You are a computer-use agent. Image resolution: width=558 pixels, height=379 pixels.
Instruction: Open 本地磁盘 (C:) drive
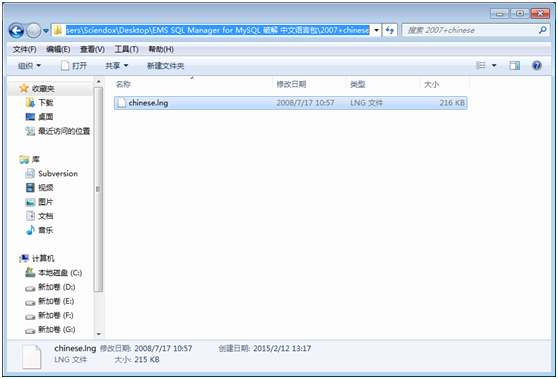pyautogui.click(x=60, y=273)
